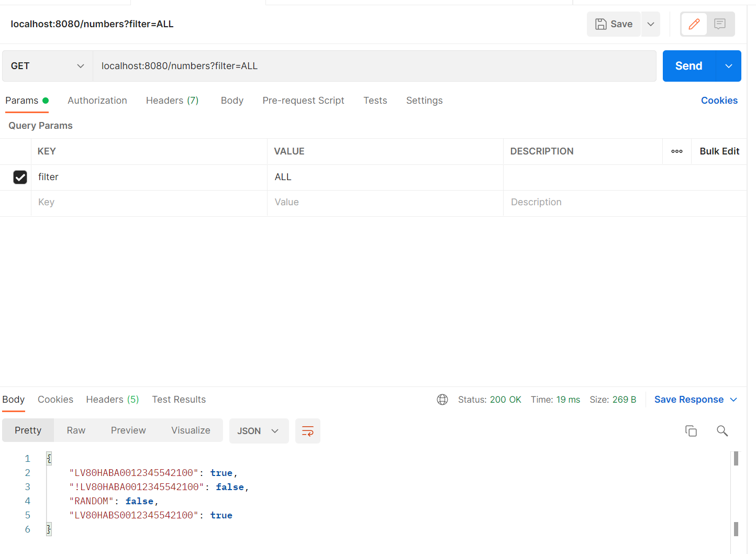Switch to Raw view
Viewport: 756px width, 554px height.
(76, 430)
